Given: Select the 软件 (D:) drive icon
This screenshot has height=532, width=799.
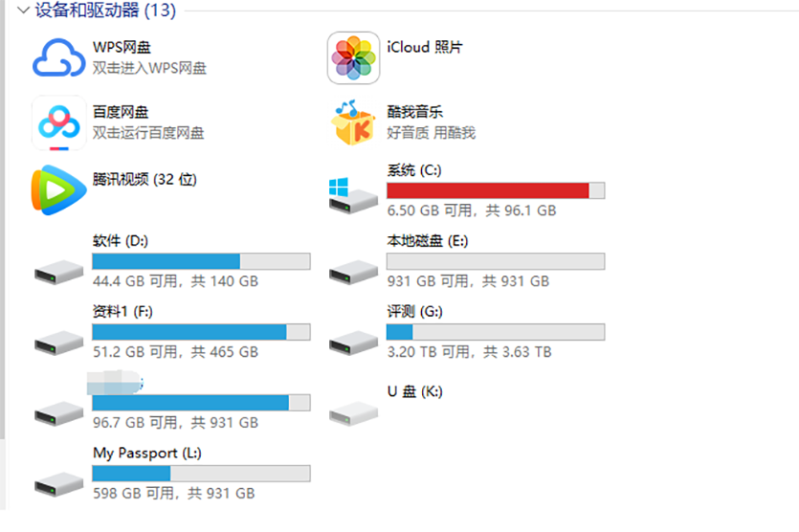Looking at the screenshot, I should click(x=59, y=269).
